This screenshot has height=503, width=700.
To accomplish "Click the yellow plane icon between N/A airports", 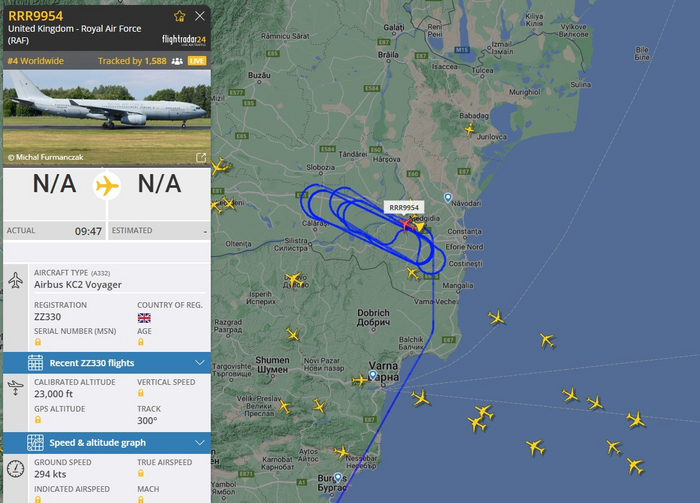I will (107, 185).
